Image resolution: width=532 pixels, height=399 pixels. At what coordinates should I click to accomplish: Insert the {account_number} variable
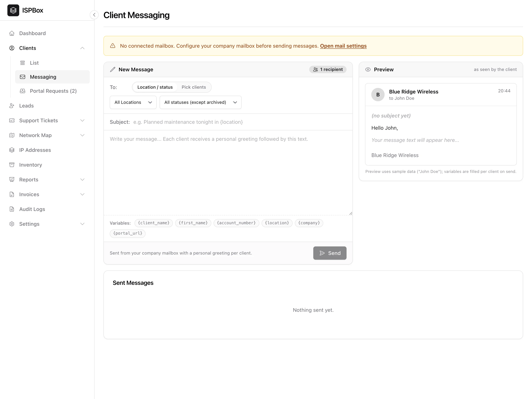tap(236, 223)
